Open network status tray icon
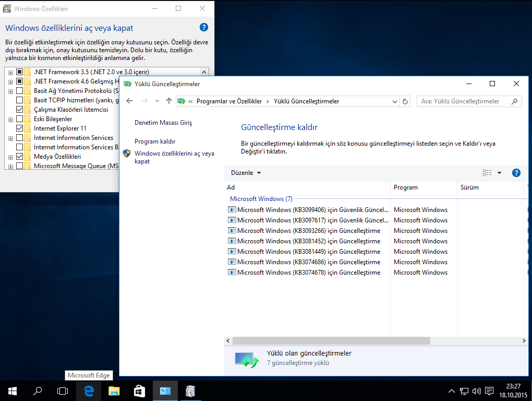The width and height of the screenshot is (532, 401). (464, 392)
